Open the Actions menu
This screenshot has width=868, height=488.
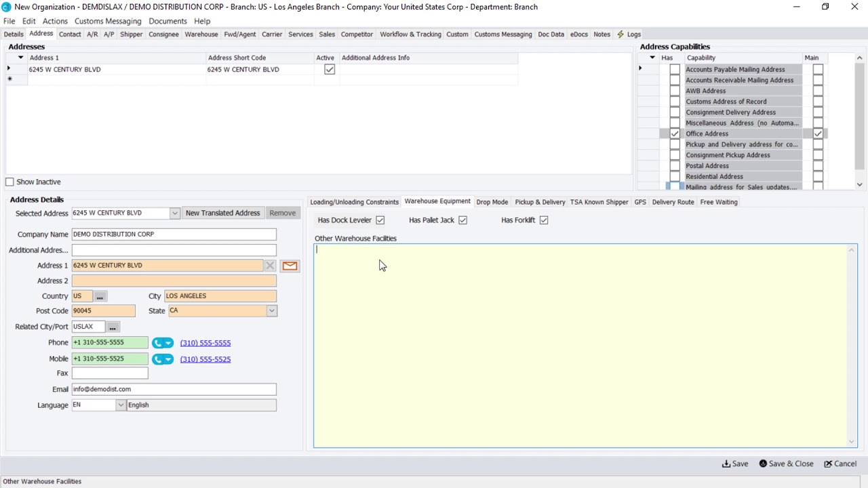click(x=55, y=21)
